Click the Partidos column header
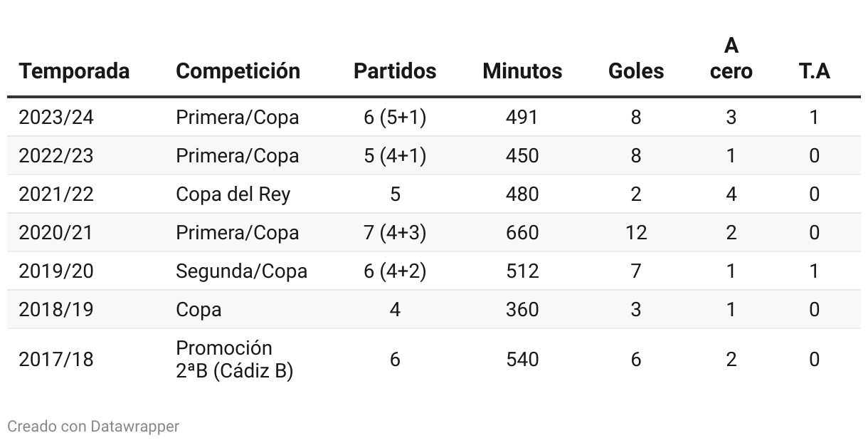 coord(395,71)
